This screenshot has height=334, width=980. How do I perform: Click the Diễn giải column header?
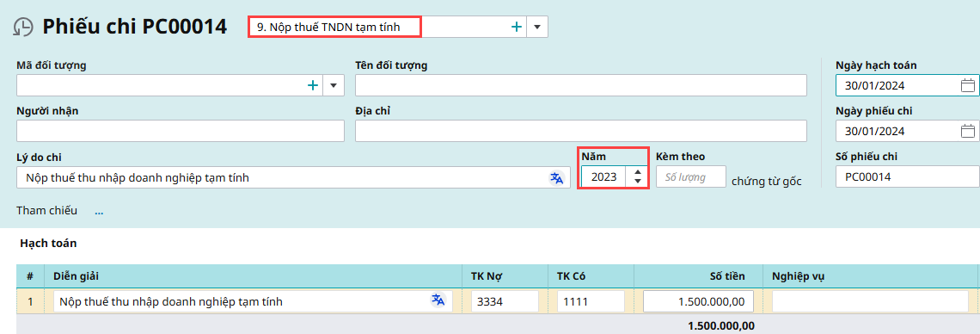(253, 275)
